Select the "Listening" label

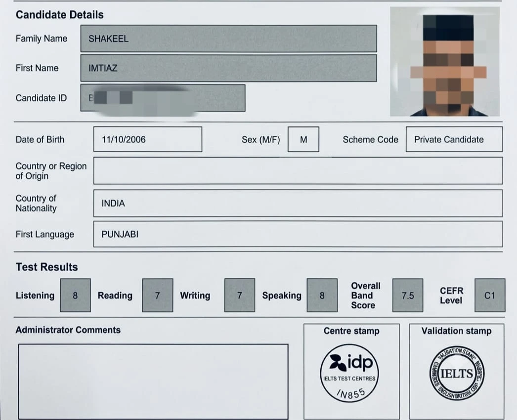(x=35, y=295)
